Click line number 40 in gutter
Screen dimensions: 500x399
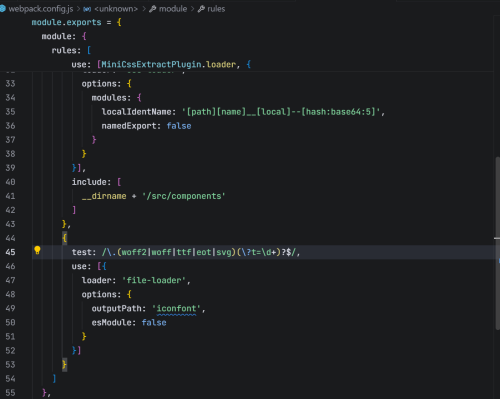point(10,182)
